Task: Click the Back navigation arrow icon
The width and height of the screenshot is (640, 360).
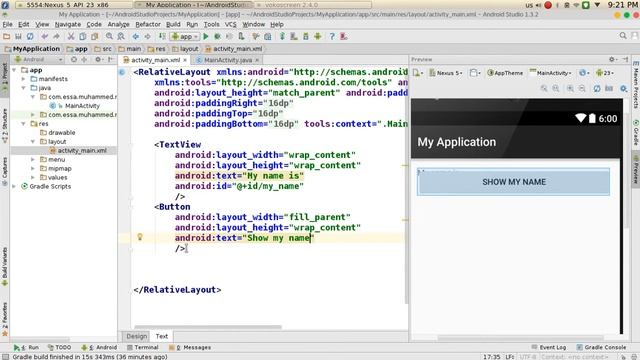Action: pos(136,36)
